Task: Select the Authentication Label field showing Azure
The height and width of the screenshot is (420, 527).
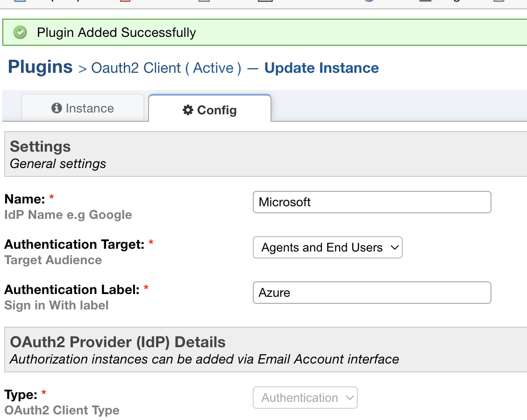Action: click(371, 293)
